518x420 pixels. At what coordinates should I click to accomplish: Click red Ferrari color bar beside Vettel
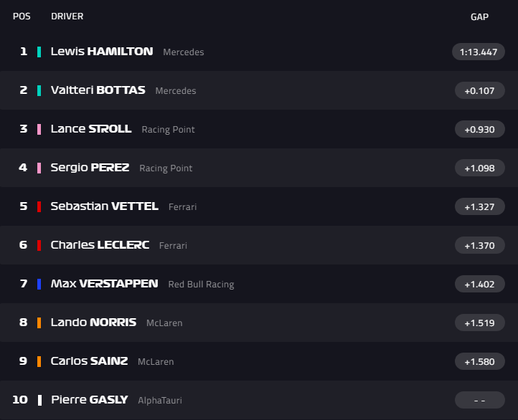pos(39,206)
